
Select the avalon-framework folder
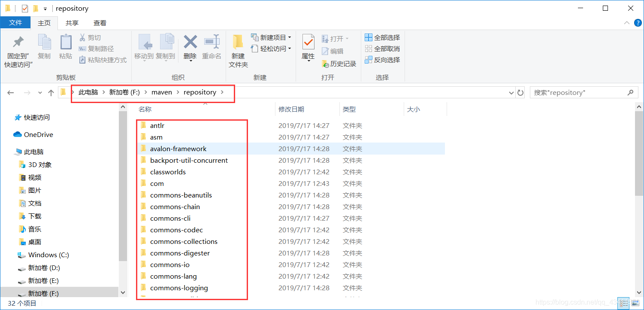pos(178,149)
